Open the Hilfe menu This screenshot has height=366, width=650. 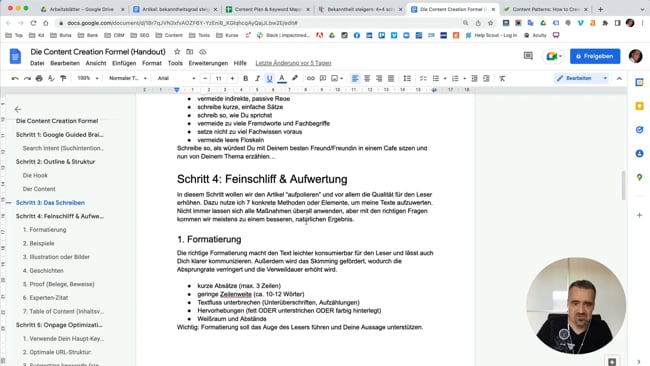240,63
